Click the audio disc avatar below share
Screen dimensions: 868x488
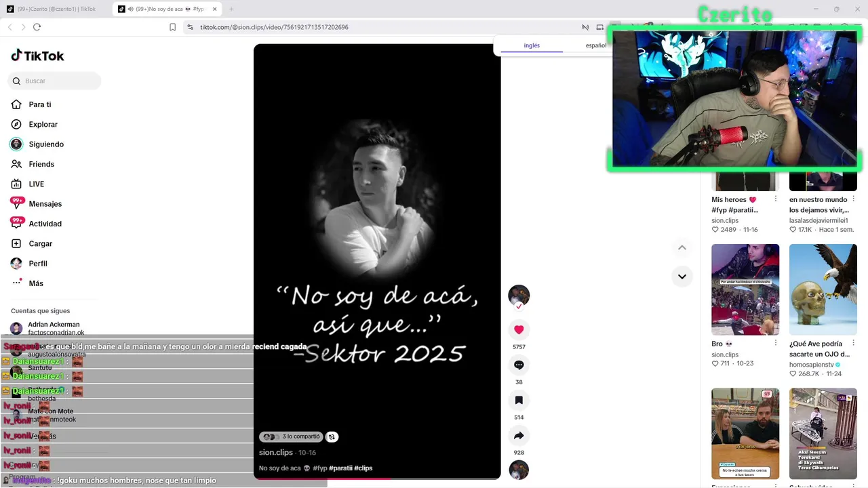click(519, 470)
